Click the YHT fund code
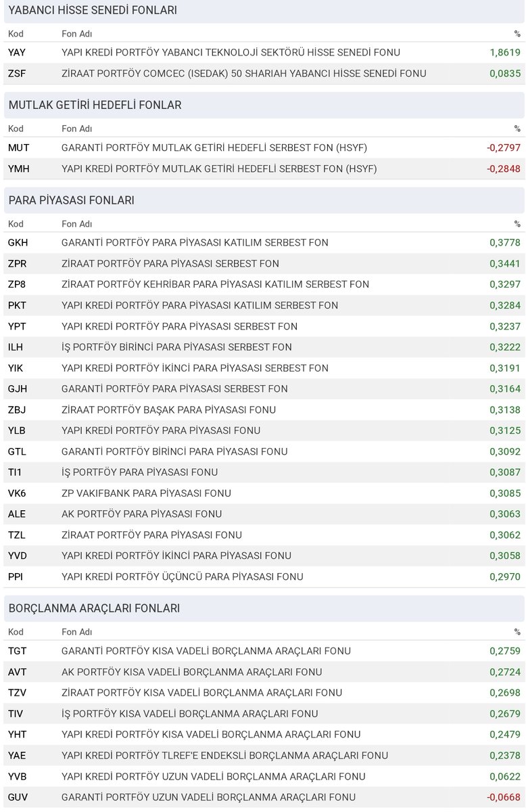 pyautogui.click(x=18, y=735)
